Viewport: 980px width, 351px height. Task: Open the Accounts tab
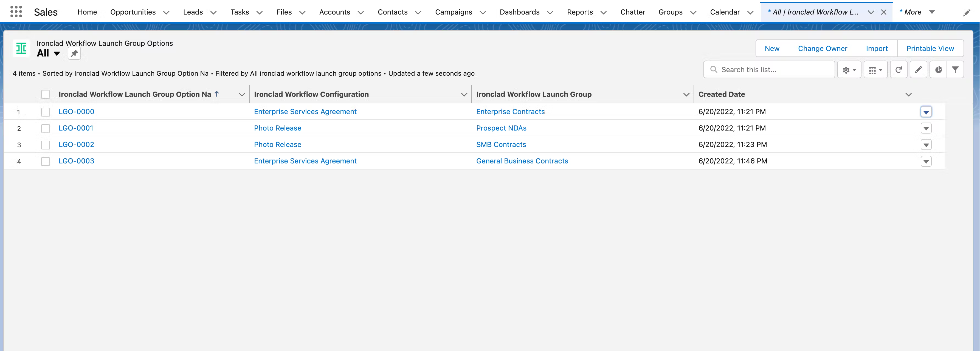tap(334, 12)
